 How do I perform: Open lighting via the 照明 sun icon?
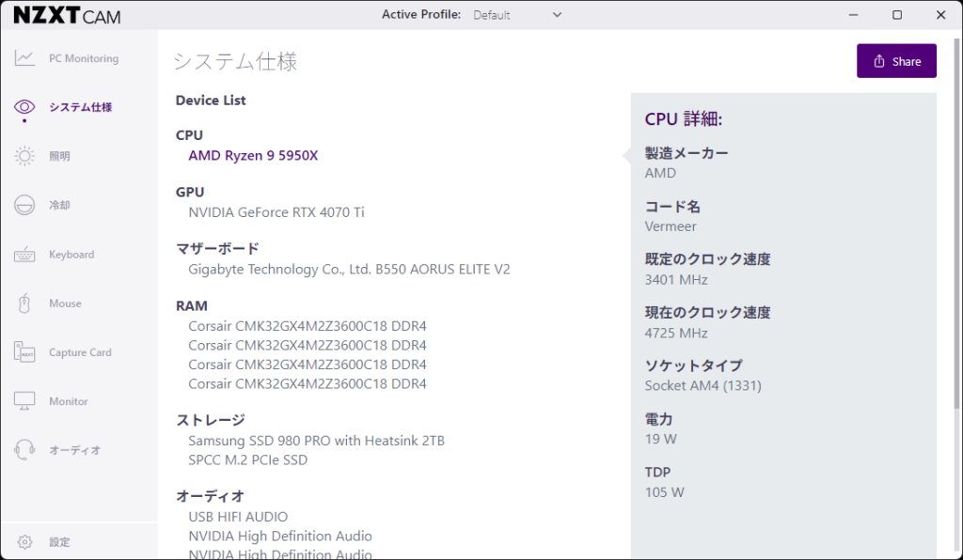24,156
